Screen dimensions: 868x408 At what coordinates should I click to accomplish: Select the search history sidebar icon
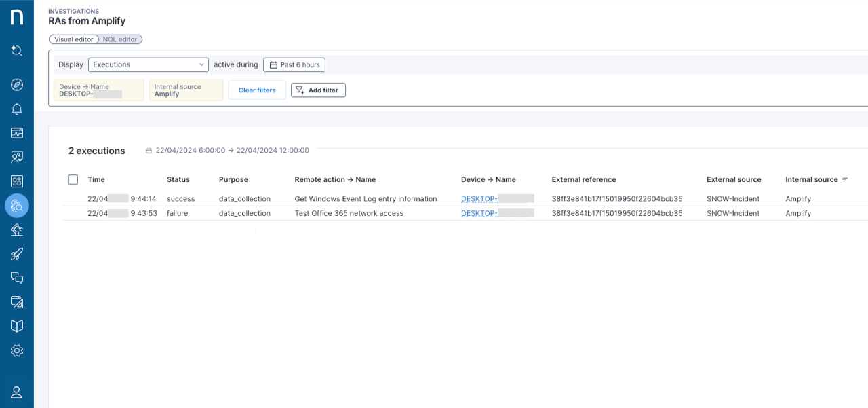pos(16,50)
